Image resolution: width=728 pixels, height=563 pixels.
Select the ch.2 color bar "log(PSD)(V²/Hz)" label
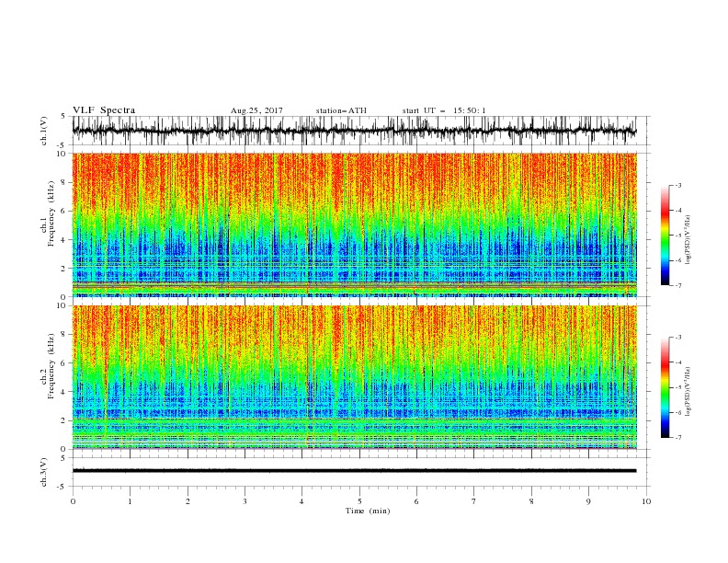click(688, 391)
